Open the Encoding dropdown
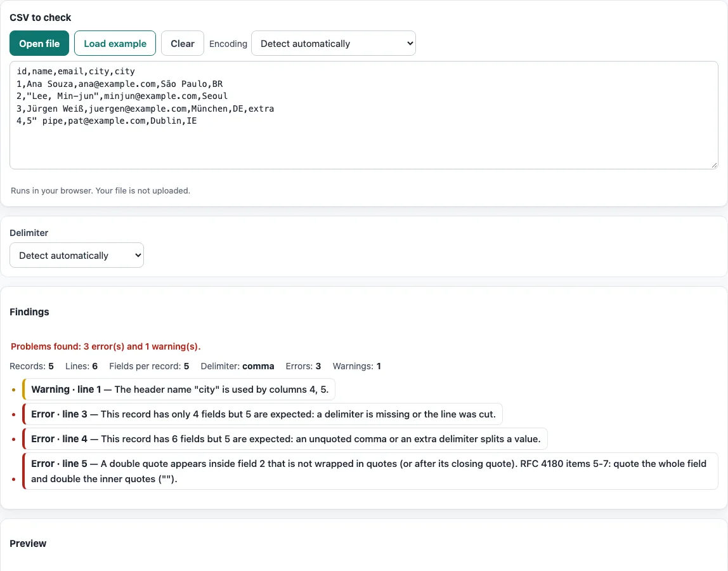This screenshot has height=571, width=728. point(334,43)
